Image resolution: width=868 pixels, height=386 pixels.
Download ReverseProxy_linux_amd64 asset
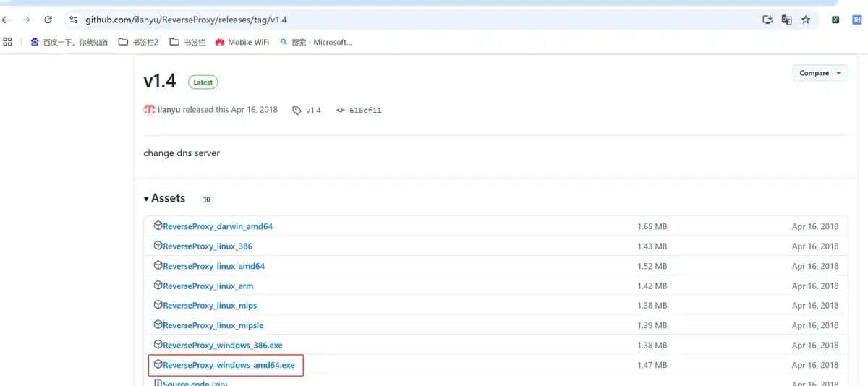213,266
